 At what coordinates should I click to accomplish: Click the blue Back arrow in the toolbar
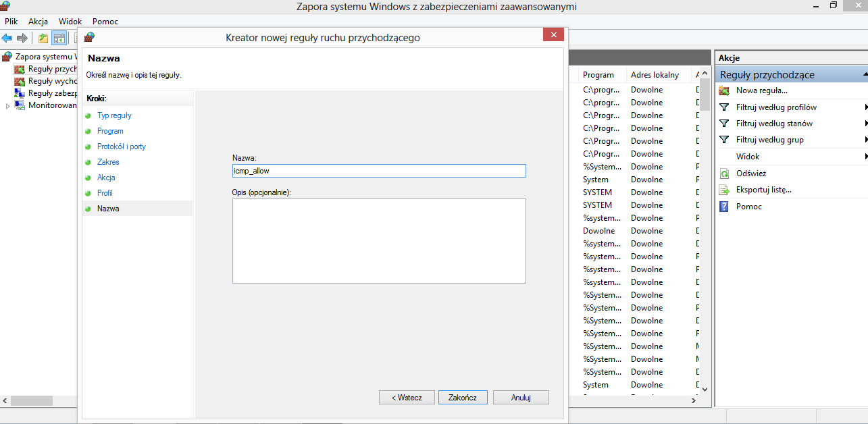(7, 38)
